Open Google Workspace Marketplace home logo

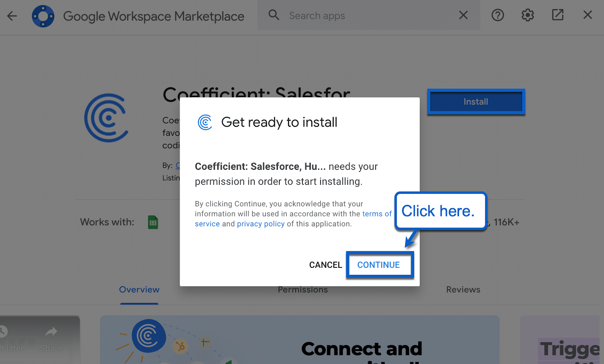pos(43,16)
